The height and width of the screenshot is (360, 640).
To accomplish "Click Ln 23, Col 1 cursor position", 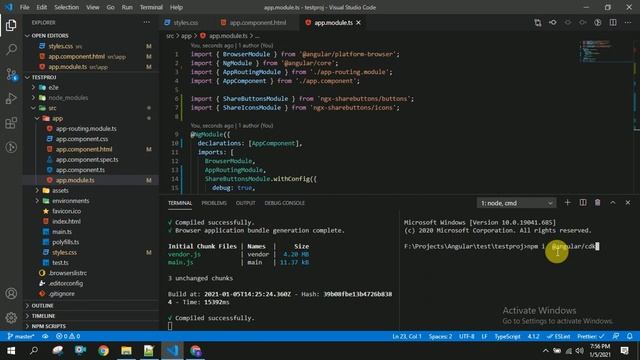I will pos(407,336).
